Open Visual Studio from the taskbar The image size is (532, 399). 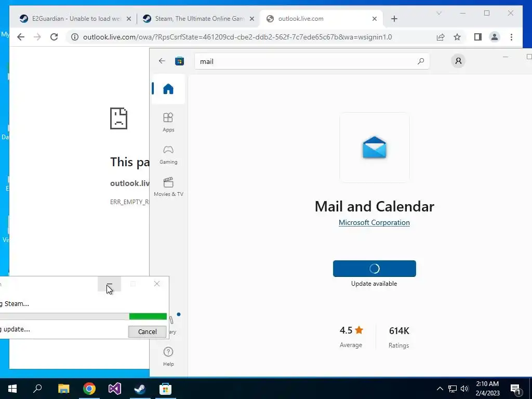pyautogui.click(x=115, y=389)
